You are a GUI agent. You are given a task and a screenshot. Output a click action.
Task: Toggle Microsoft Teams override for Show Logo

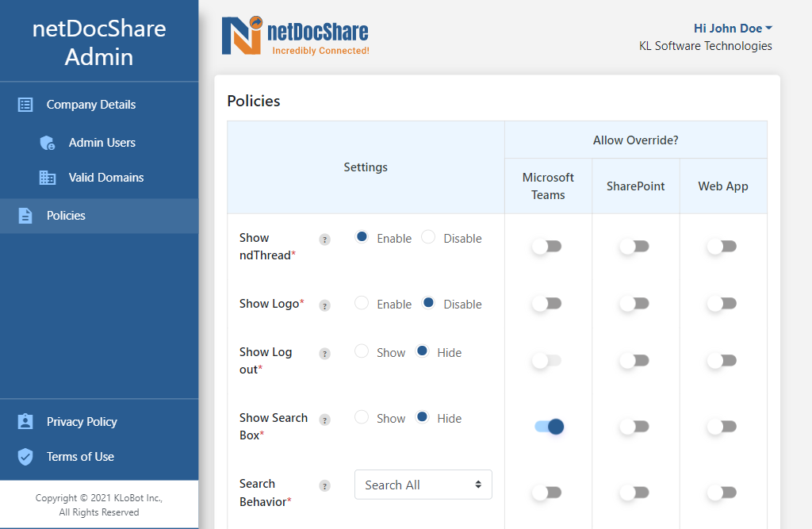pyautogui.click(x=547, y=303)
